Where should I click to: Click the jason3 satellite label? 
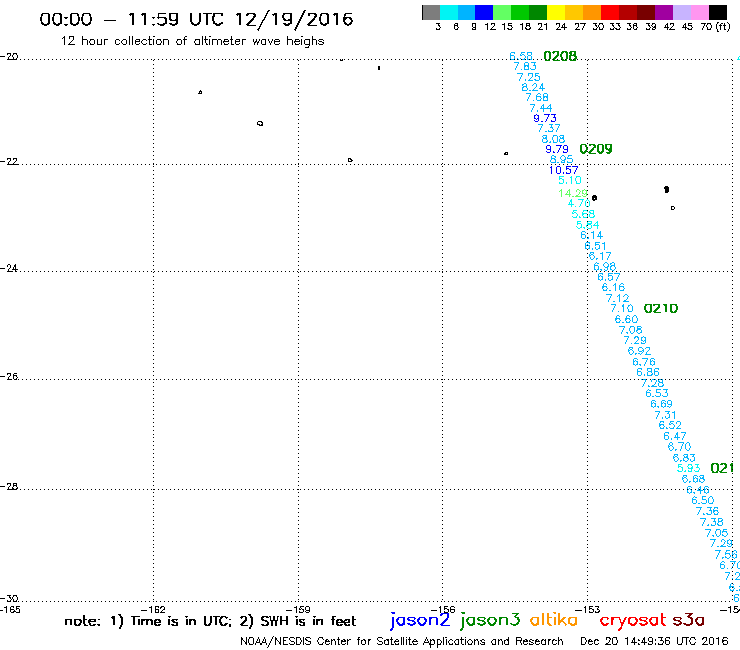(490, 620)
